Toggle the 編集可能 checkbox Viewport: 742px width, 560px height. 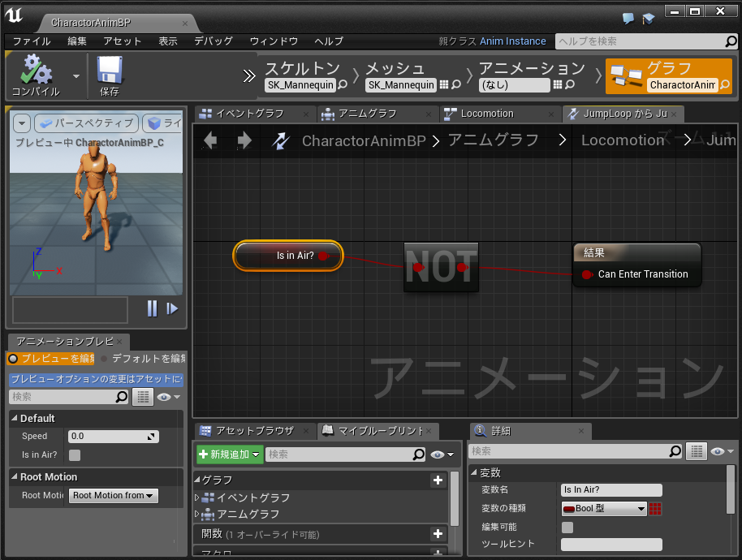567,528
